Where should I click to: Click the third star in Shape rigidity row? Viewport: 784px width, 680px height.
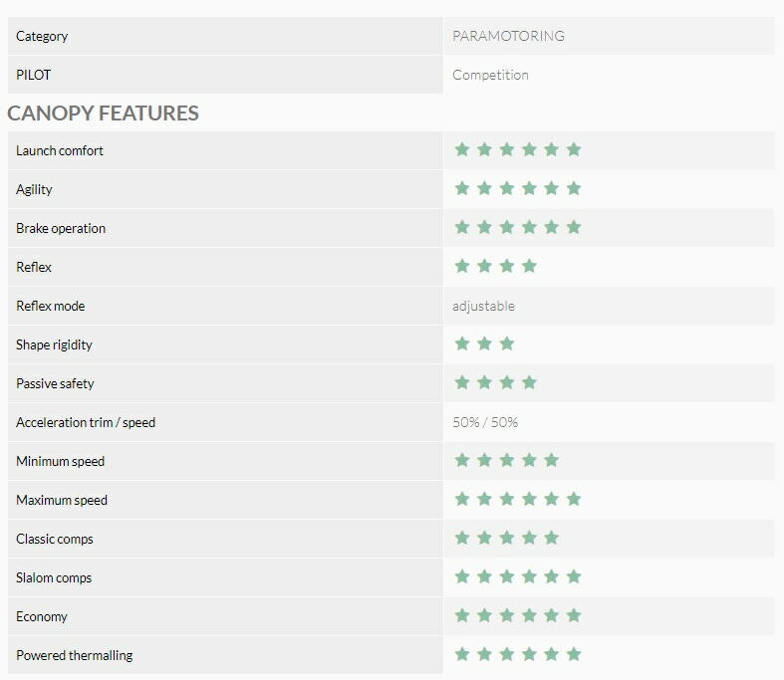tap(506, 343)
